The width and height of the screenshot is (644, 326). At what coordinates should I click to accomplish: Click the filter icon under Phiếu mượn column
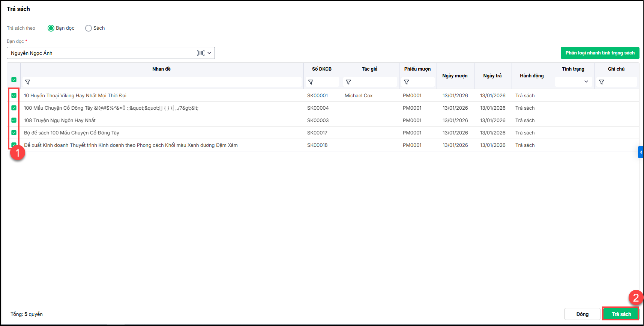tap(407, 82)
